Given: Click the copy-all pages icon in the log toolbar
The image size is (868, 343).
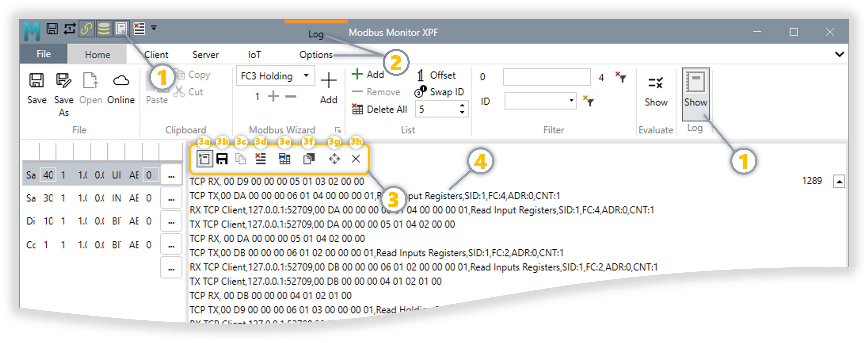Looking at the screenshot, I should click(x=309, y=158).
